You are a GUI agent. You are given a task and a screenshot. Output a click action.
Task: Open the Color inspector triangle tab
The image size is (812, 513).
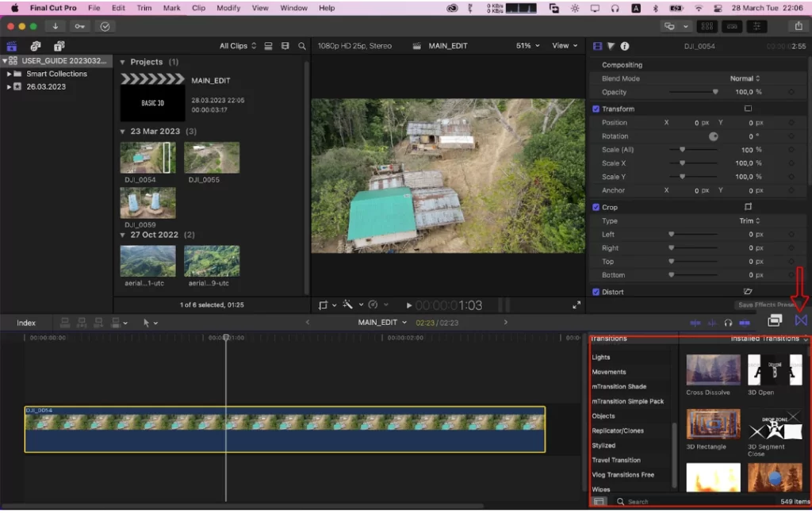(611, 46)
